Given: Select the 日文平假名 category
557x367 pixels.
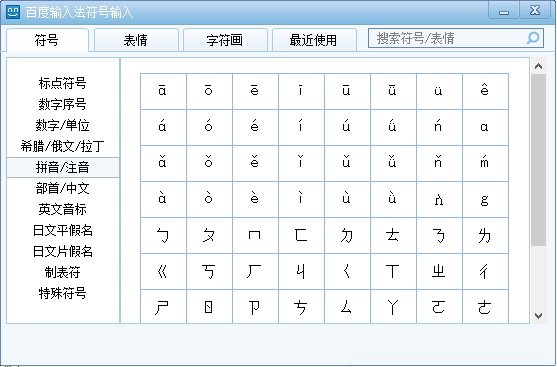Looking at the screenshot, I should (63, 230).
